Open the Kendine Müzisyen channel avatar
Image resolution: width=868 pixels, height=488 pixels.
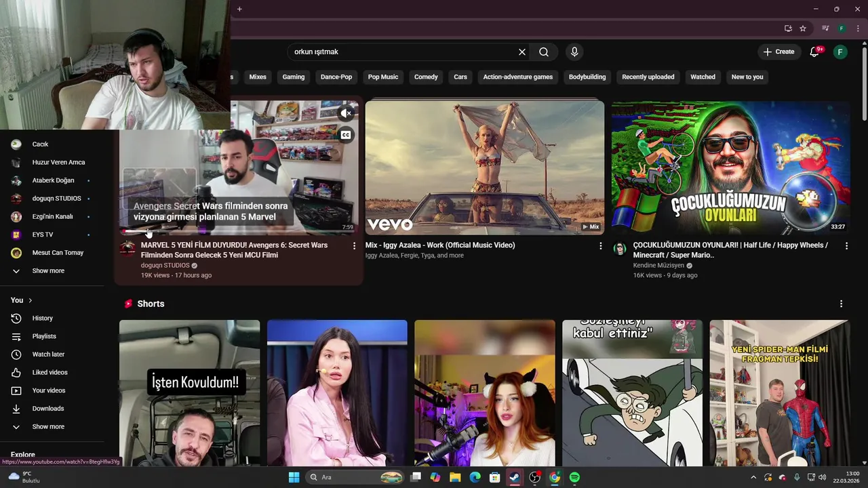pos(620,249)
